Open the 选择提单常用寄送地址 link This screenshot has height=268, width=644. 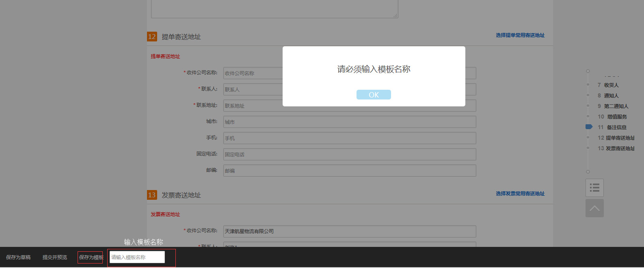click(x=520, y=35)
